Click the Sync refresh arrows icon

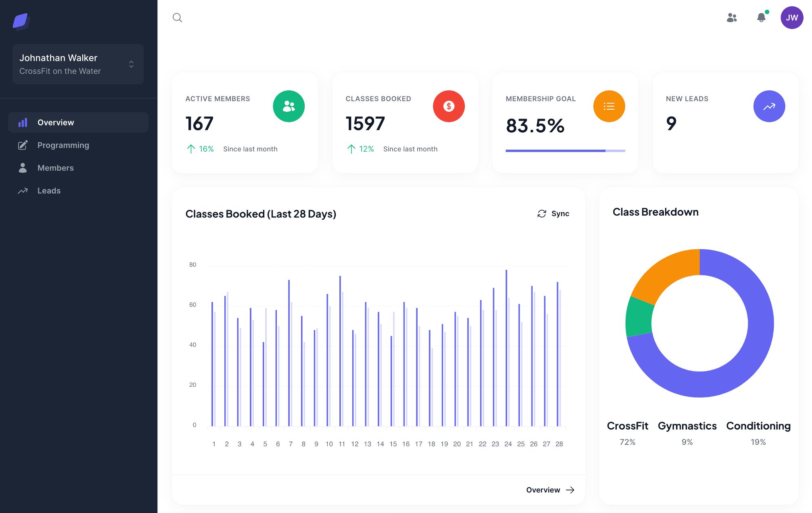[542, 214]
